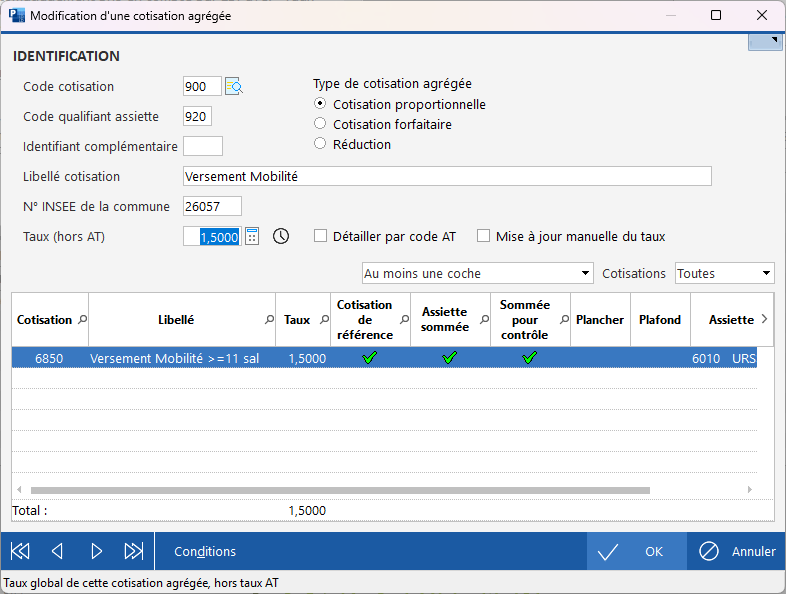Select Cotisation forfaitaire radio button

[x=320, y=124]
